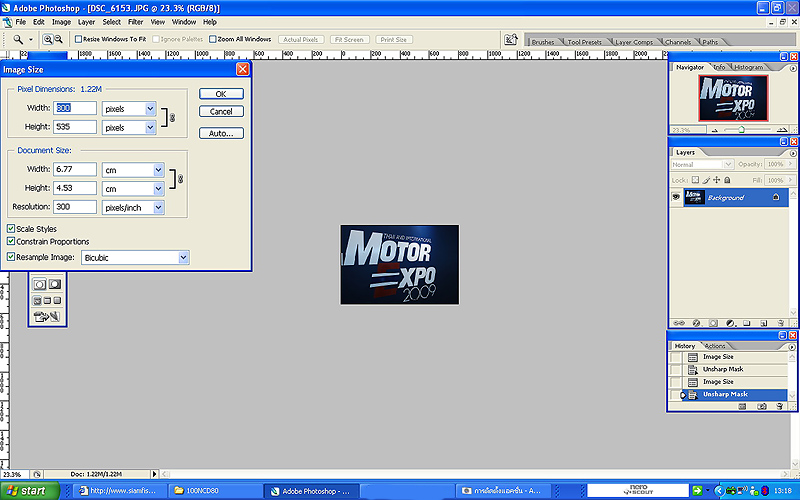
Task: Click the delete layer trash icon
Action: (x=780, y=323)
